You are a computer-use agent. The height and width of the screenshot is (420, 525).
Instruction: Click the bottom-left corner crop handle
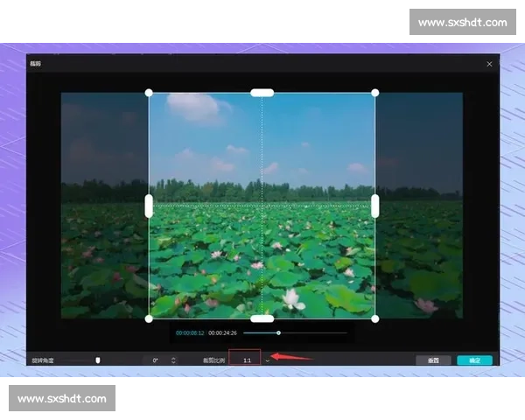(149, 318)
